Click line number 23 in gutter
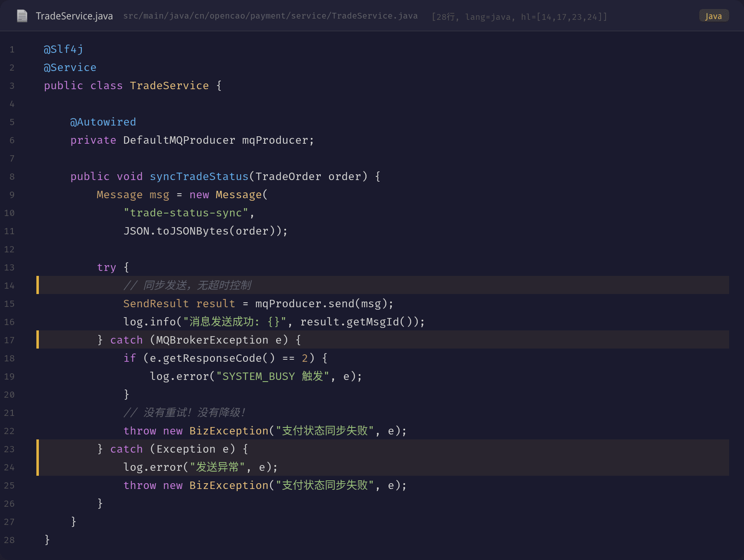The width and height of the screenshot is (744, 560). (x=9, y=449)
